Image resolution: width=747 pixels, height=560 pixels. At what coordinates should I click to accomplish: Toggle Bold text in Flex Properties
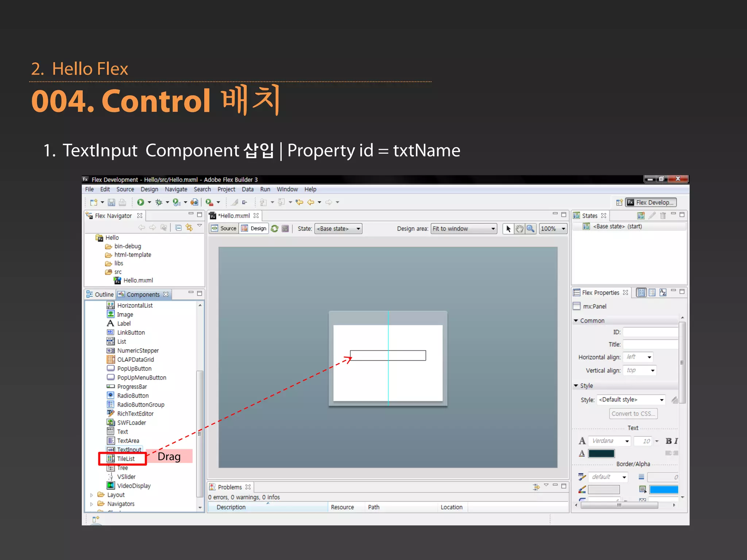pyautogui.click(x=668, y=441)
